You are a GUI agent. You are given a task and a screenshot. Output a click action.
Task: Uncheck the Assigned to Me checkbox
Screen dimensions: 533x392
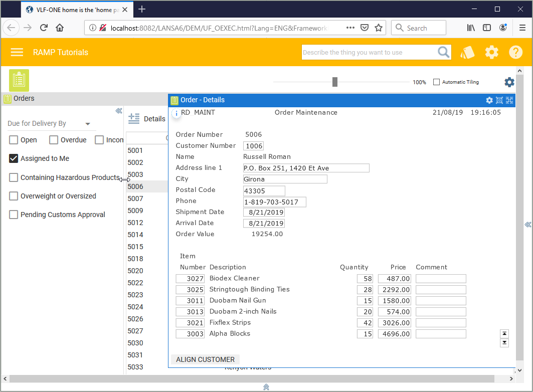pos(14,158)
